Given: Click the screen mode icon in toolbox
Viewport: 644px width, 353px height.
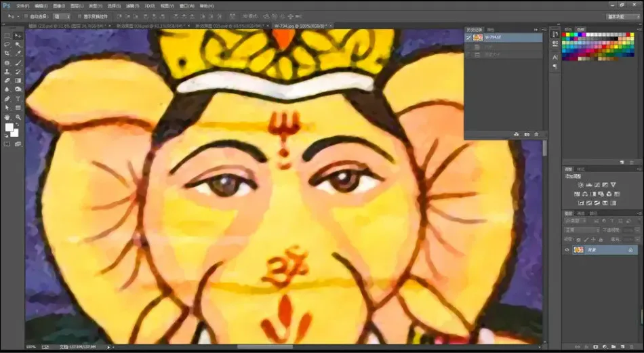Looking at the screenshot, I should [x=18, y=144].
